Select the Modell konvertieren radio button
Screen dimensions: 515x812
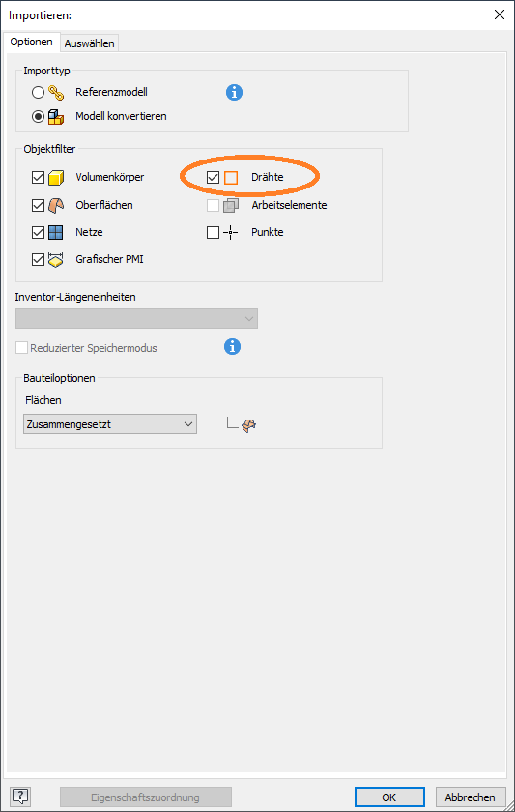38,117
